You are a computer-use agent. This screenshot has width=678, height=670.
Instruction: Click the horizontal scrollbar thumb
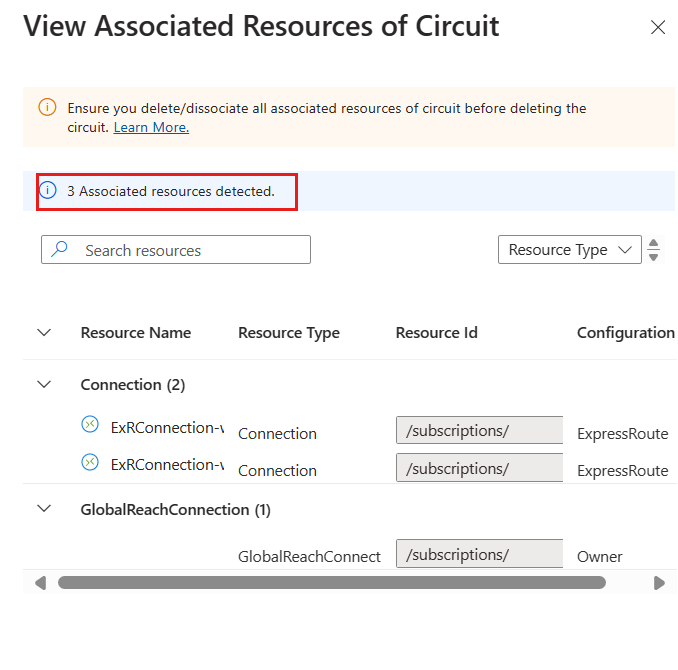pyautogui.click(x=331, y=582)
